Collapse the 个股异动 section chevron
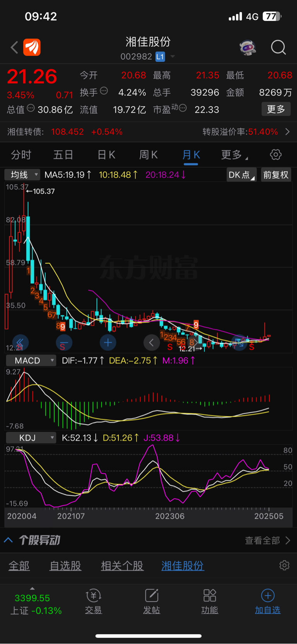Image resolution: width=297 pixels, height=644 pixels. click(9, 540)
